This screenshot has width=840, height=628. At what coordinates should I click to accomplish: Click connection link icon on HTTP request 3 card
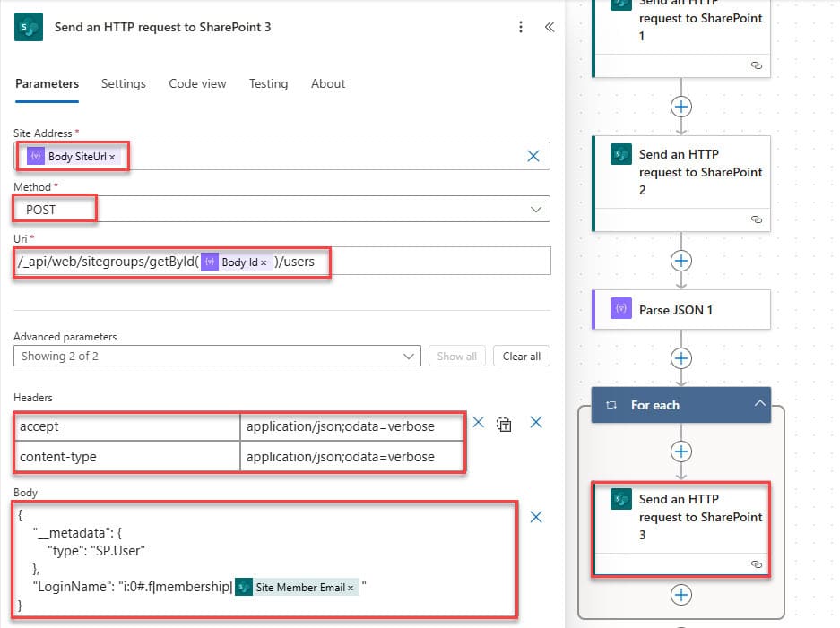tap(757, 564)
